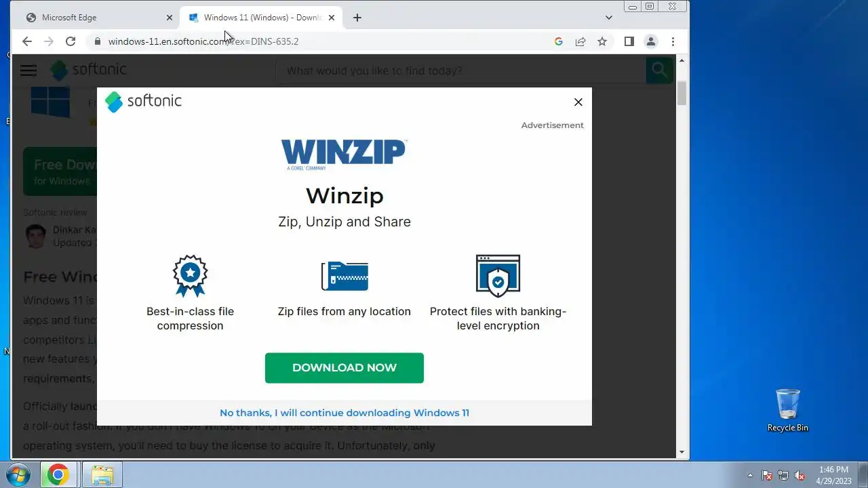Decline offer and continue downloading Windows 11
The width and height of the screenshot is (868, 488).
pyautogui.click(x=344, y=412)
